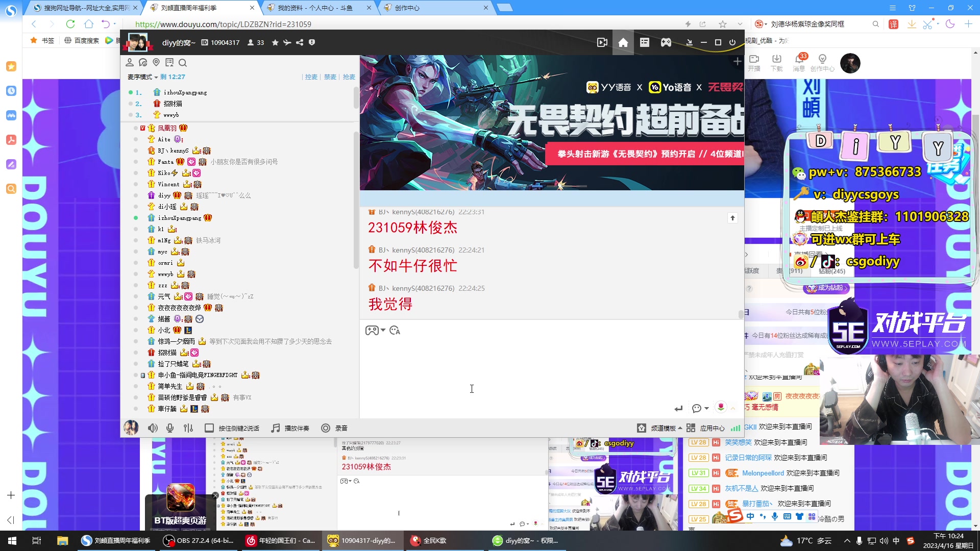Open the member list person icon
Screen dimensions: 980x551
pyautogui.click(x=130, y=62)
